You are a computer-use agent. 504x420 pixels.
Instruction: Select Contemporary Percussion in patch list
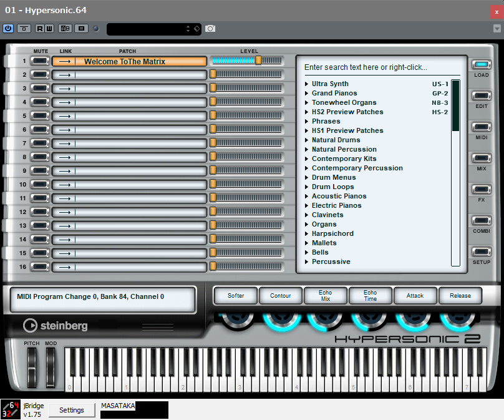(357, 168)
